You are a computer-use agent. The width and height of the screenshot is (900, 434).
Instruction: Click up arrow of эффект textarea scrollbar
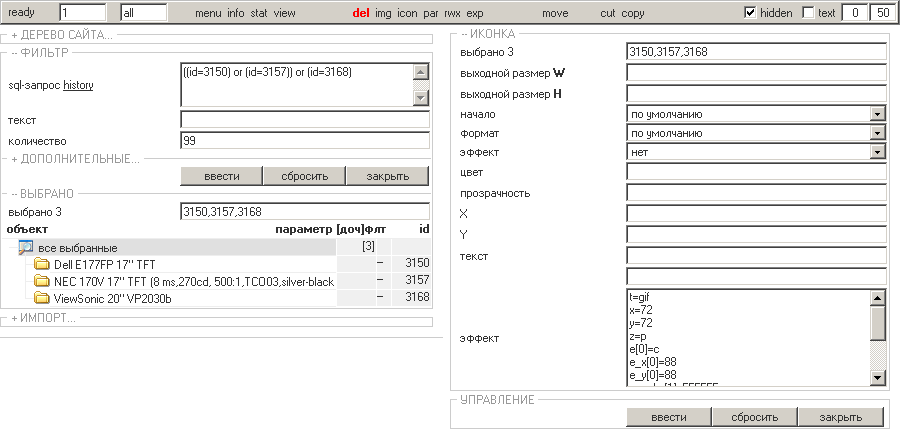(878, 298)
